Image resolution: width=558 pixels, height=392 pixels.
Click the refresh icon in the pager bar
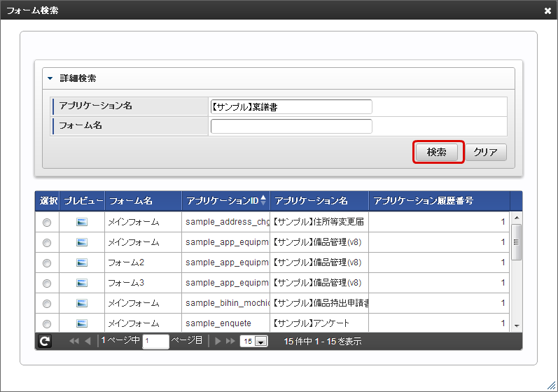coord(45,342)
